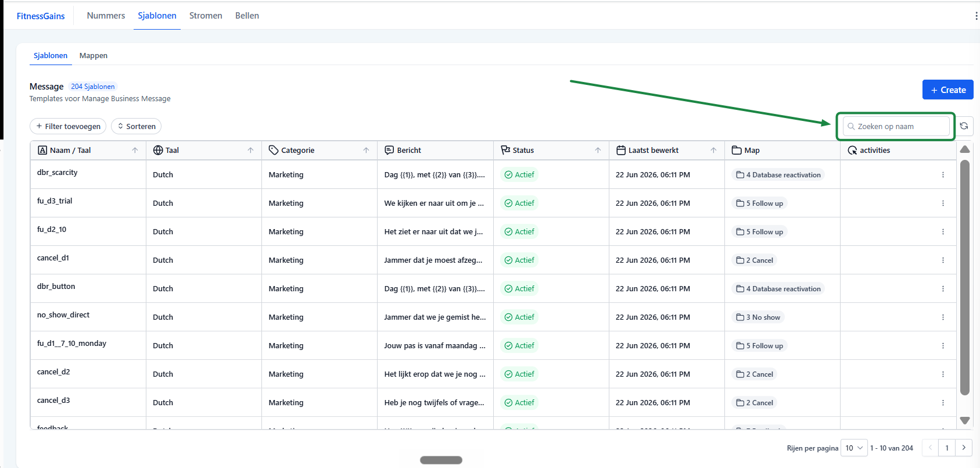Click the Filter toevoegen button
This screenshot has width=980, height=468.
(68, 126)
